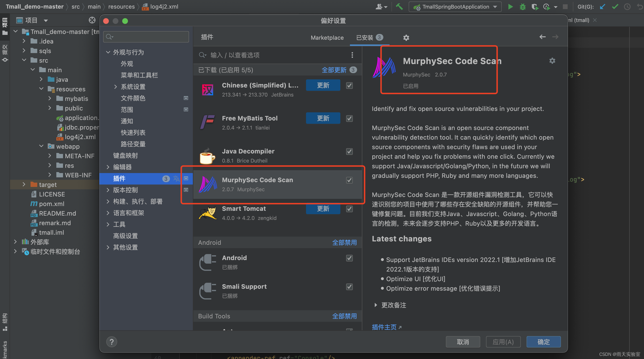Navigate back with the left arrow

[x=542, y=37]
